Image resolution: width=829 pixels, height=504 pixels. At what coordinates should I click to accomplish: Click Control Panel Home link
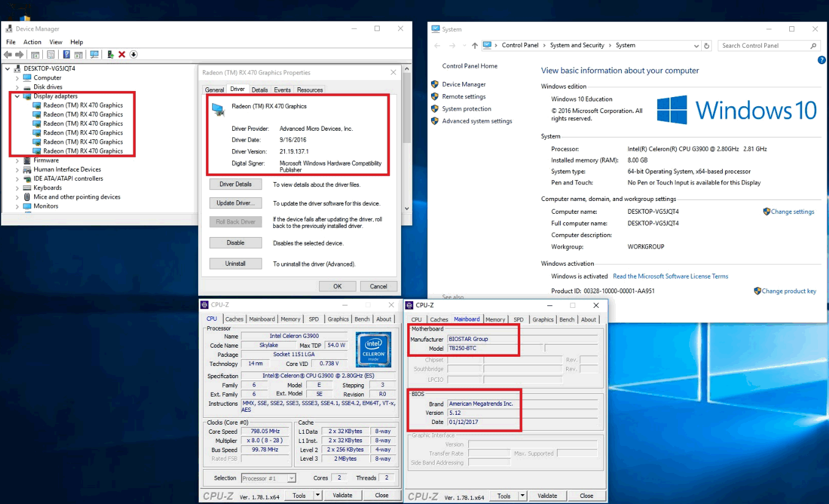tap(470, 66)
